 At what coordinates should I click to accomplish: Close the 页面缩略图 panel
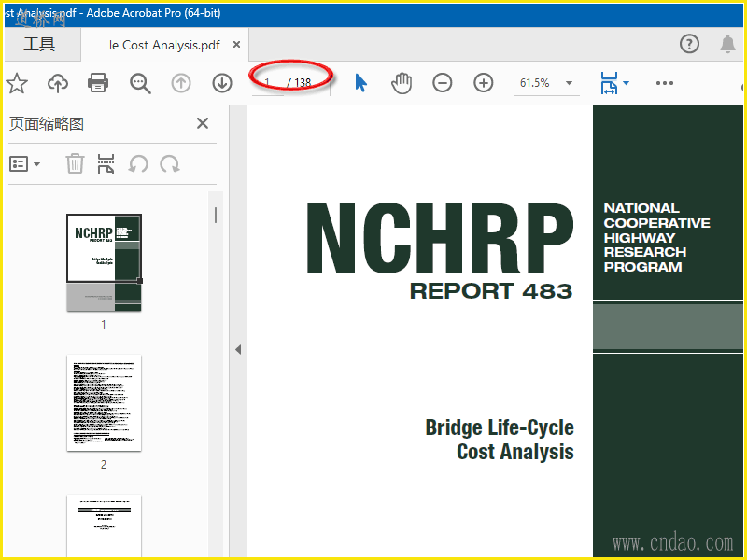pyautogui.click(x=202, y=124)
